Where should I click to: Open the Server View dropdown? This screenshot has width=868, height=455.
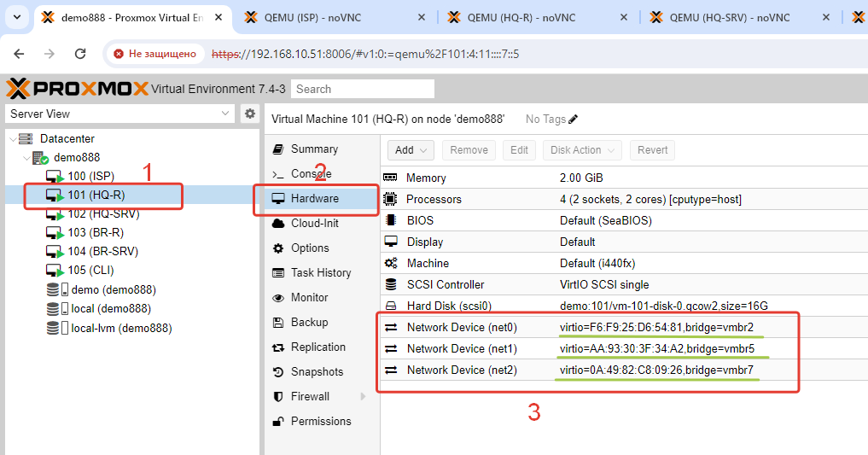[119, 114]
